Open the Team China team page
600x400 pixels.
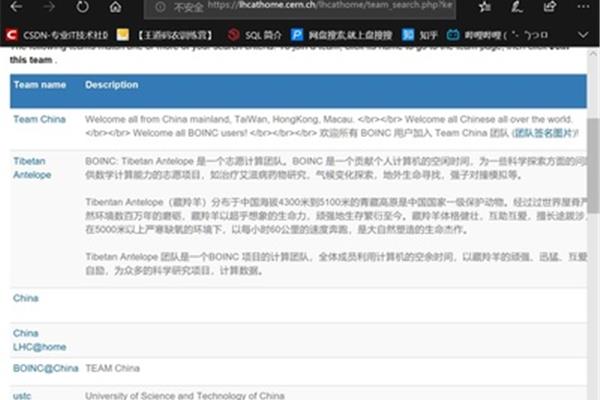[x=39, y=119]
